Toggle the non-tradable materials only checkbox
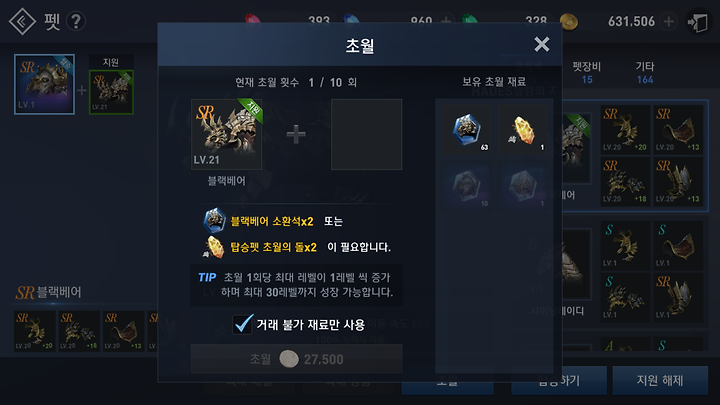720x405 pixels. coord(242,324)
